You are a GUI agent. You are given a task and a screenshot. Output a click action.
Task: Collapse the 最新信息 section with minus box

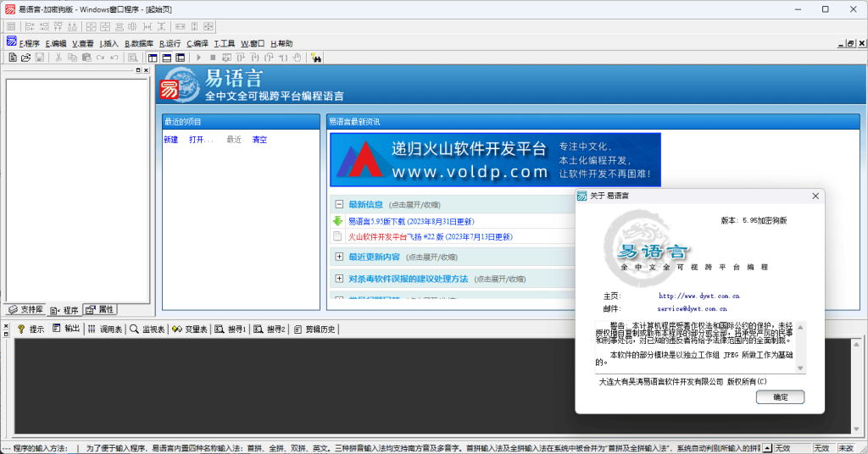point(339,204)
